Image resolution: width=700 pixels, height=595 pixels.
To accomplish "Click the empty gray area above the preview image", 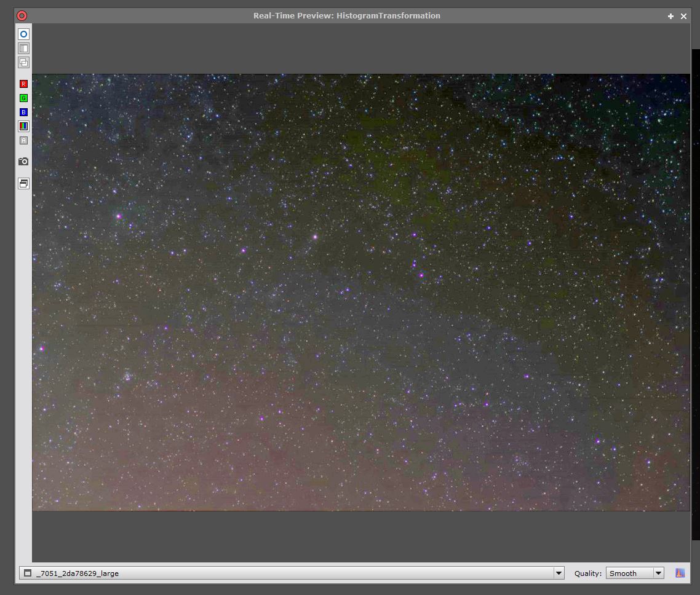I will coord(360,49).
